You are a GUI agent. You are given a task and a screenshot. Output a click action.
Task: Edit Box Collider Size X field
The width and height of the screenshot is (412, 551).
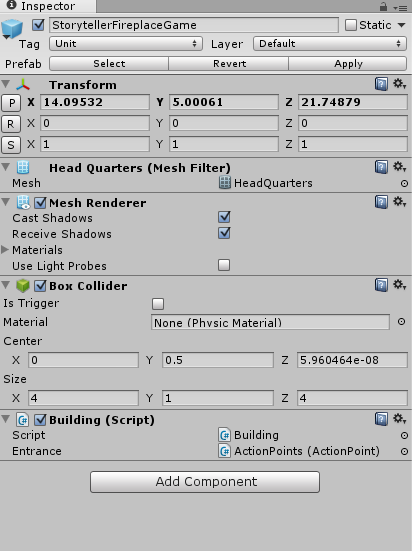pos(83,398)
